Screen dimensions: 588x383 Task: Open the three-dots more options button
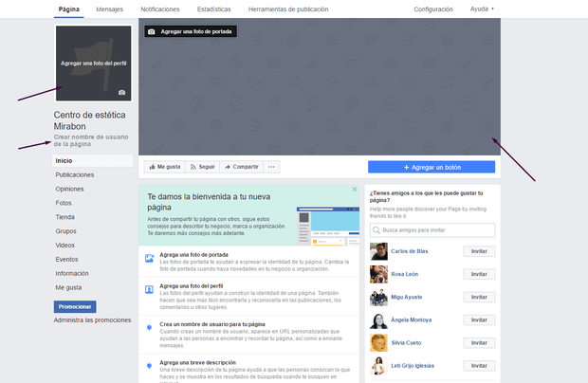pos(271,167)
